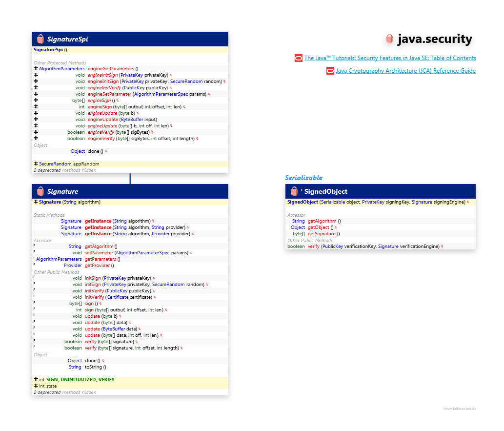This screenshot has width=504, height=431.
Task: Click getInstance (String algorithm) method
Action: tap(118, 221)
